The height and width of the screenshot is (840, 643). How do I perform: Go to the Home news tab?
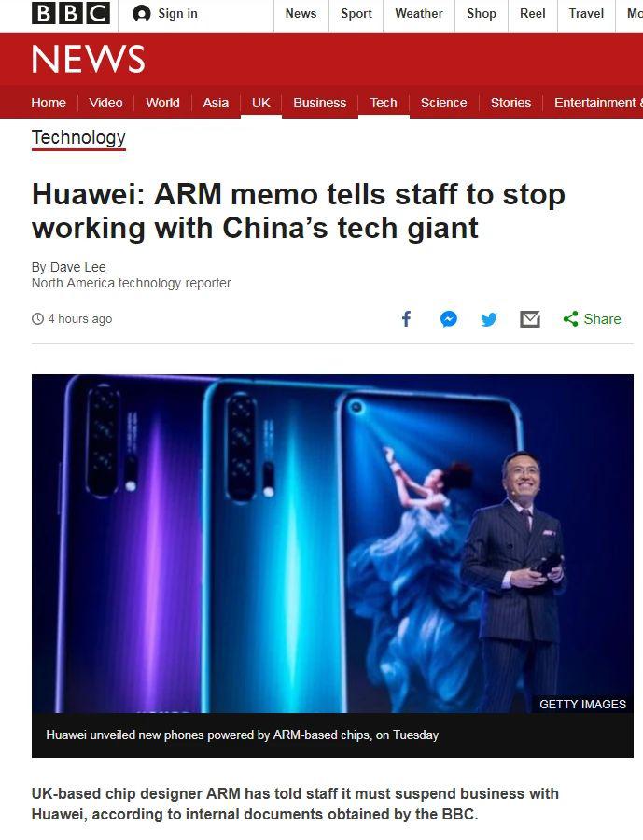tap(49, 103)
